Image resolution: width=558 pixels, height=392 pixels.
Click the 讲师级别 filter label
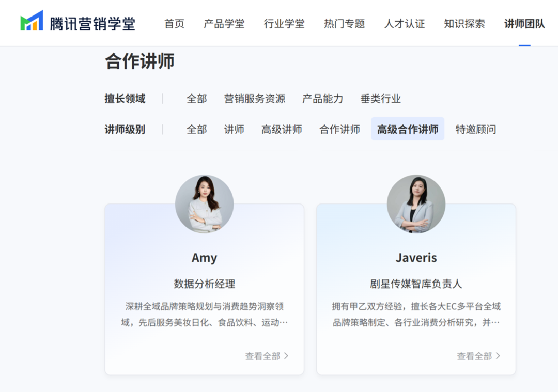coord(125,129)
